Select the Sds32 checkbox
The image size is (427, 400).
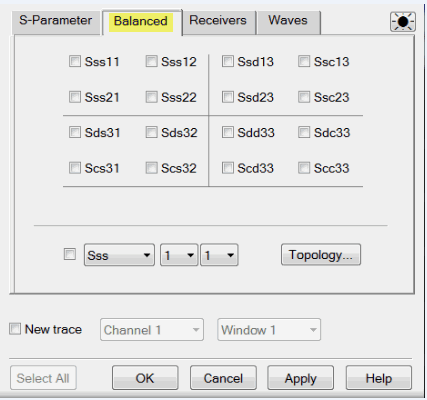pyautogui.click(x=151, y=132)
